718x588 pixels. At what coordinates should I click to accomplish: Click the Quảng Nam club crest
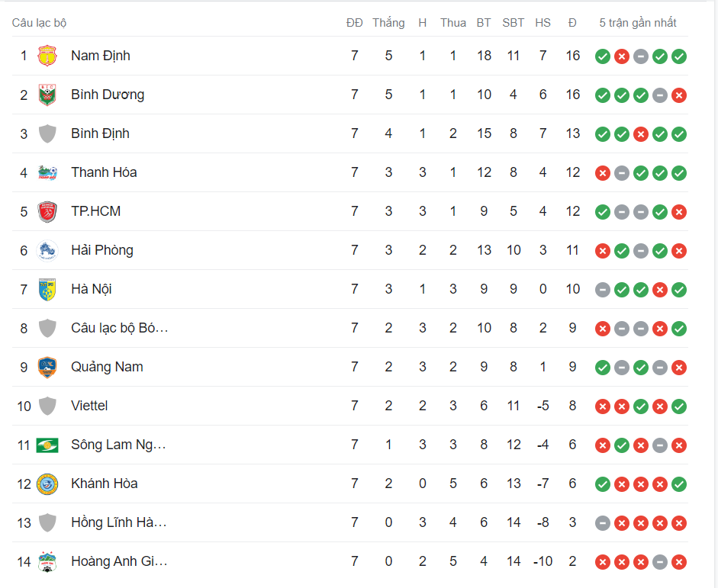pyautogui.click(x=48, y=367)
